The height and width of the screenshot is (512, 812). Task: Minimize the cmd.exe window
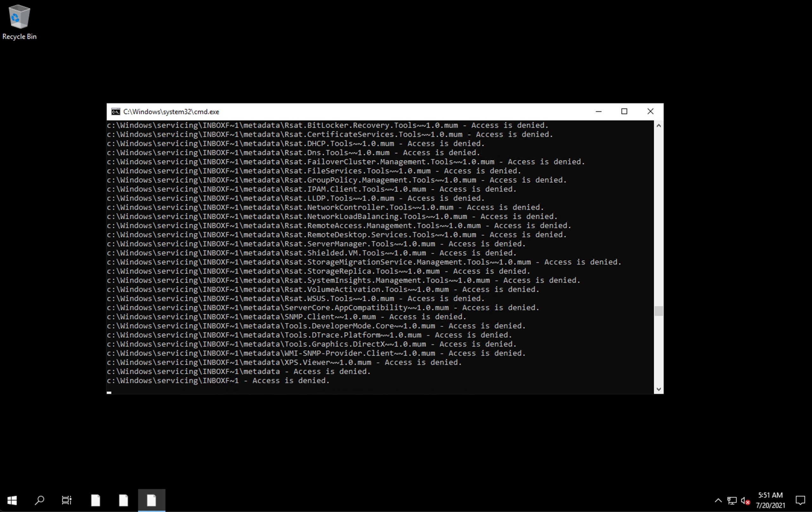pos(598,111)
